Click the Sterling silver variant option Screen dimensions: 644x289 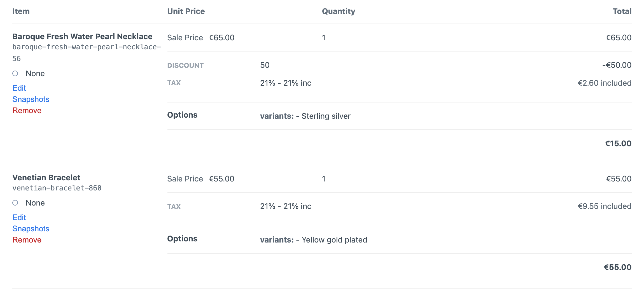click(x=325, y=116)
